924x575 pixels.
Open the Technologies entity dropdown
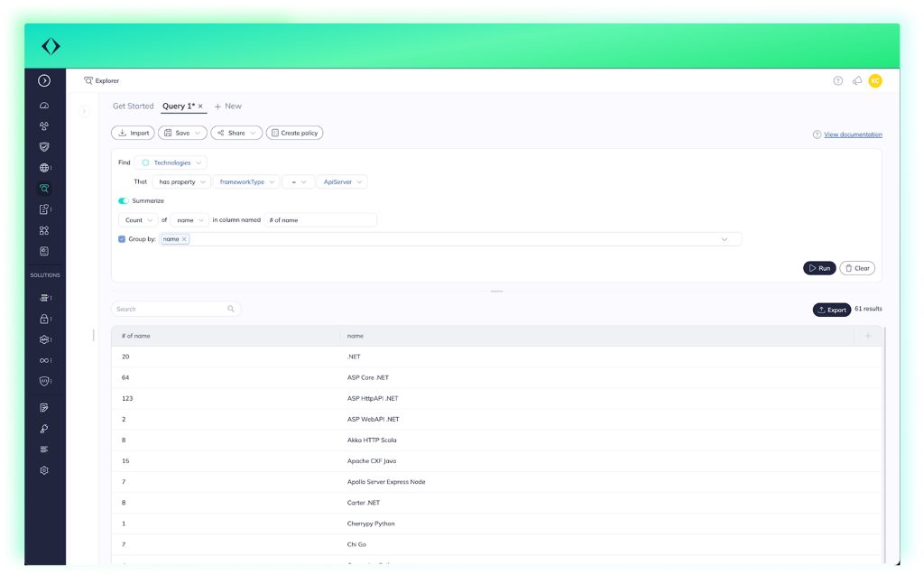click(171, 162)
